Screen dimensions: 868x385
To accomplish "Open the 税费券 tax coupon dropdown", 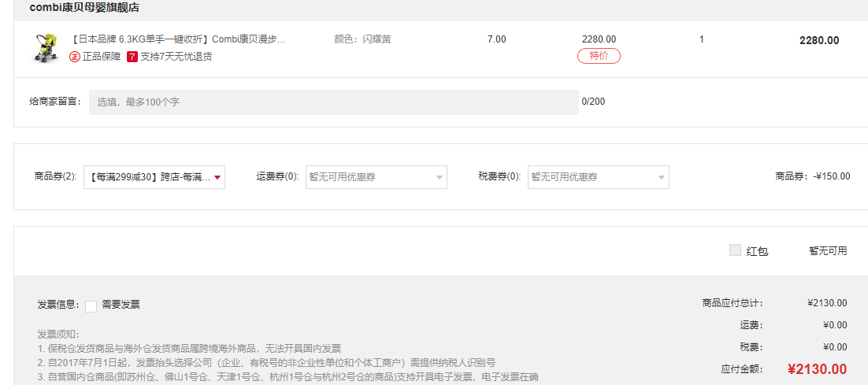I will point(599,177).
